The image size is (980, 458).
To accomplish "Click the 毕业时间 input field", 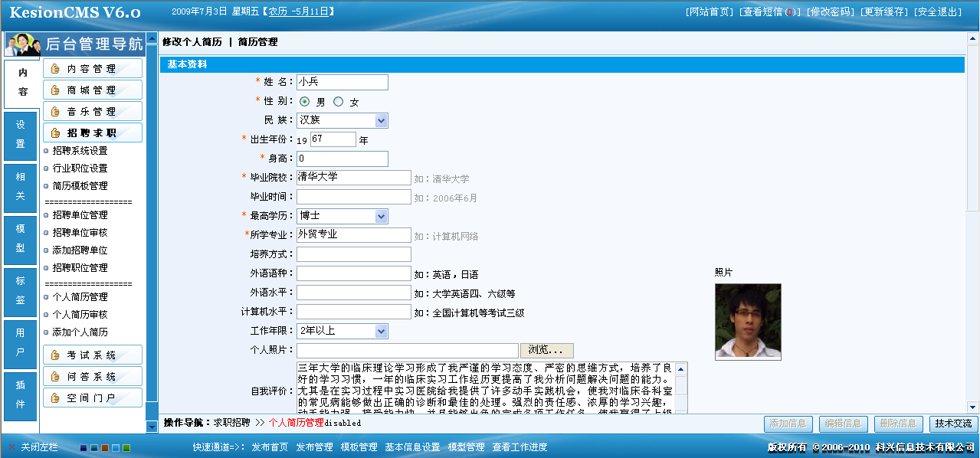I will pyautogui.click(x=354, y=197).
